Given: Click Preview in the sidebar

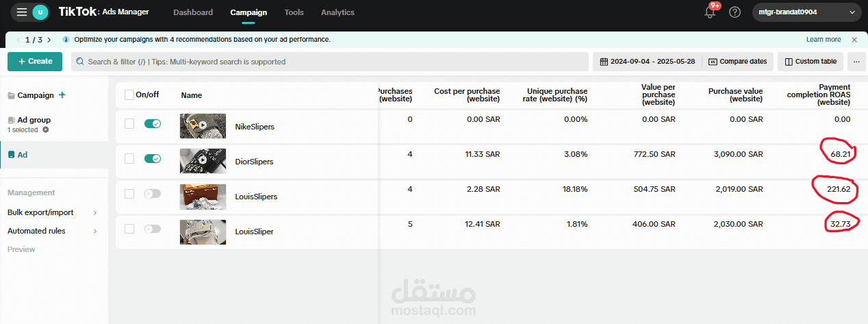Looking at the screenshot, I should click(21, 249).
